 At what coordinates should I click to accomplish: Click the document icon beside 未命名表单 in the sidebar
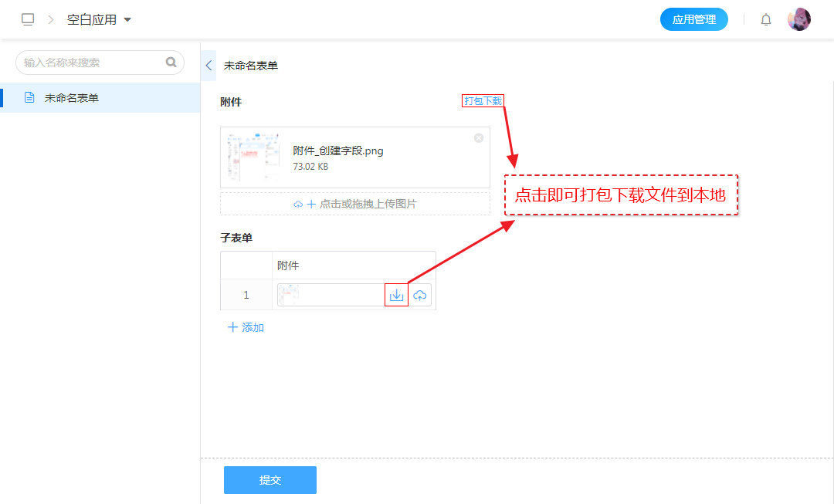click(x=29, y=98)
